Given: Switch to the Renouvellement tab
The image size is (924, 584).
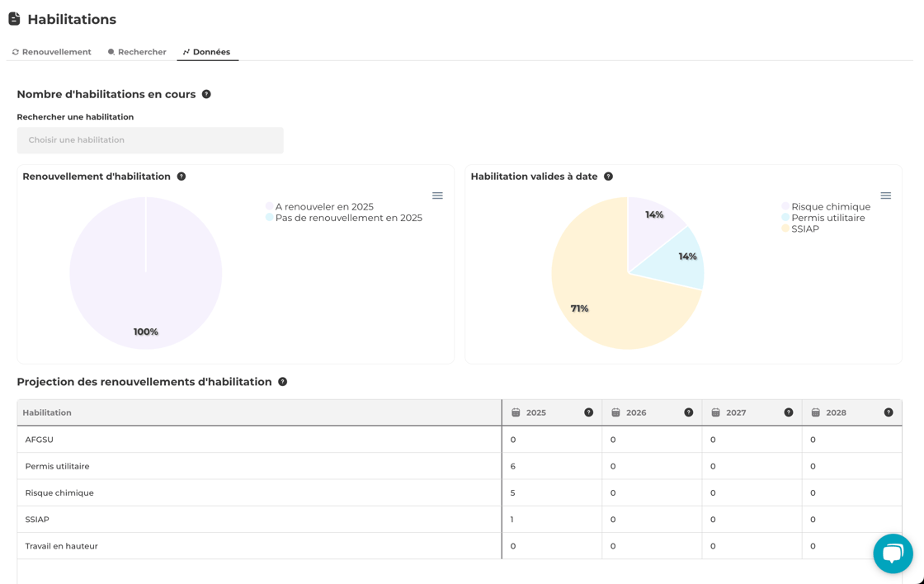Looking at the screenshot, I should click(x=51, y=52).
